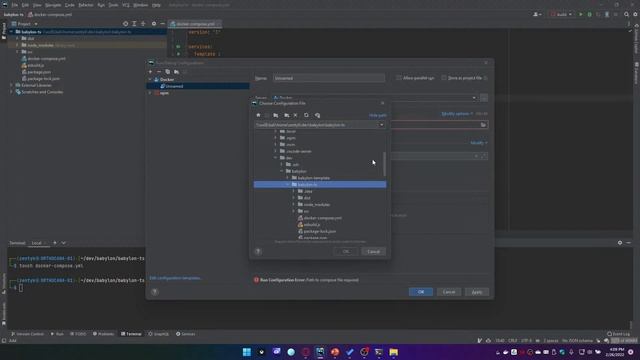
Task: Click Apply in Run/Debug Configurations dialog
Action: point(477,292)
